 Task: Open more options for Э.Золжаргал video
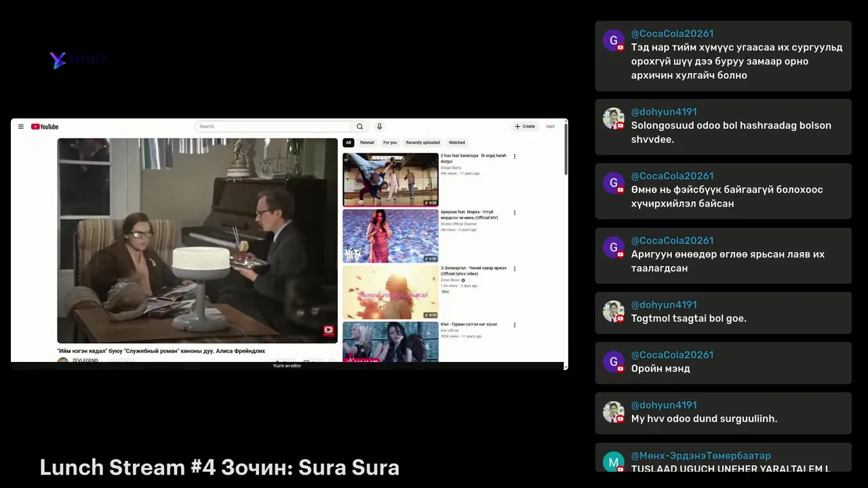click(x=515, y=269)
